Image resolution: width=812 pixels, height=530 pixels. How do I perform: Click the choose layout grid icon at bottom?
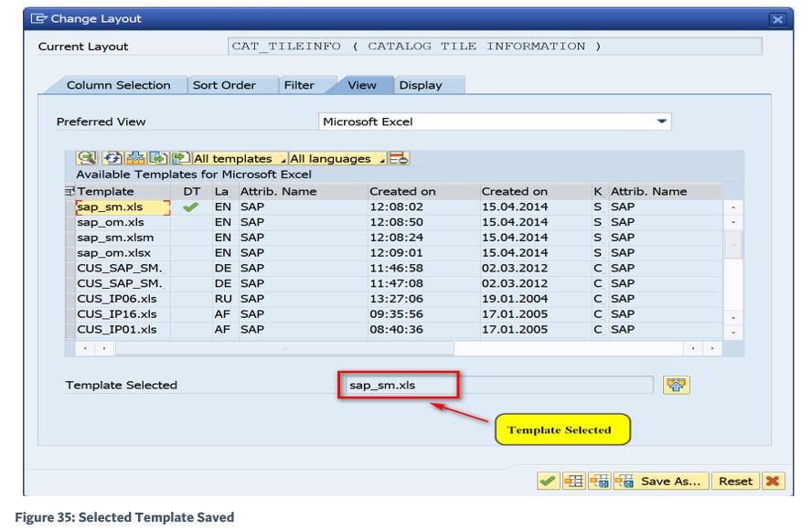573,482
